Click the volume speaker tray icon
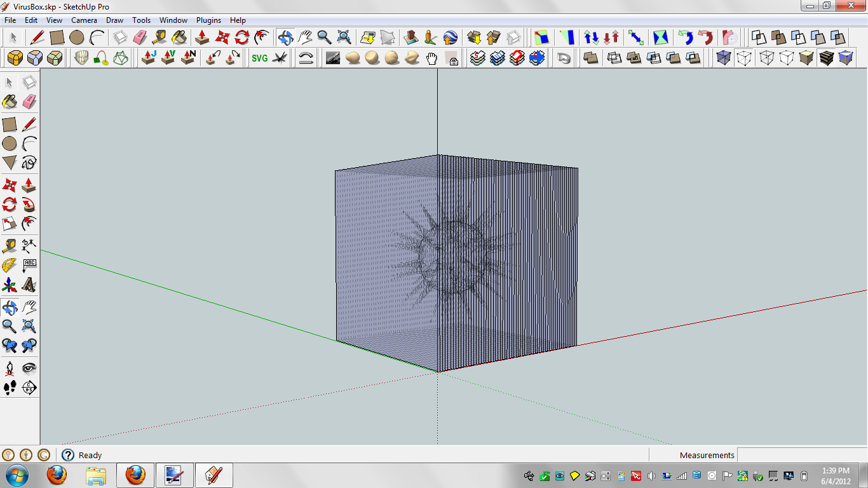 (x=650, y=475)
